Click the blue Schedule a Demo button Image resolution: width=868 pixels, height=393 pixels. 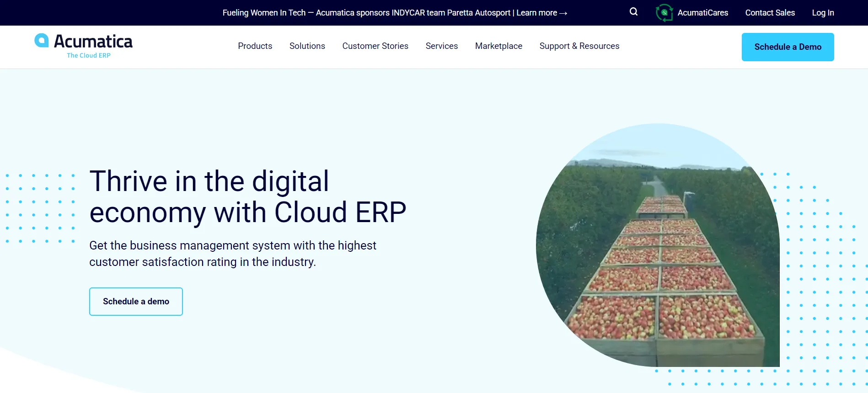(788, 47)
